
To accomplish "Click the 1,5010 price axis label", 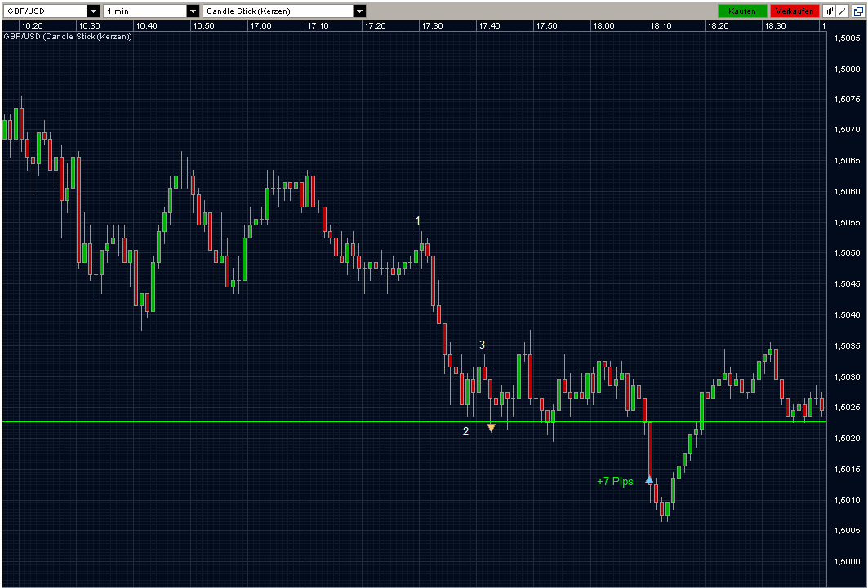I will [x=847, y=501].
